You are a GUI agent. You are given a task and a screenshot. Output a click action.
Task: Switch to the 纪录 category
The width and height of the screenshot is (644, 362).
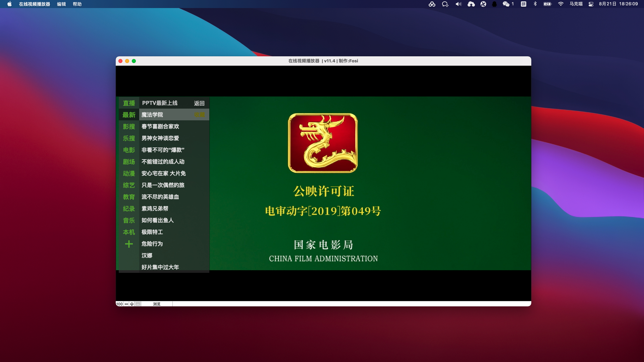click(x=129, y=209)
